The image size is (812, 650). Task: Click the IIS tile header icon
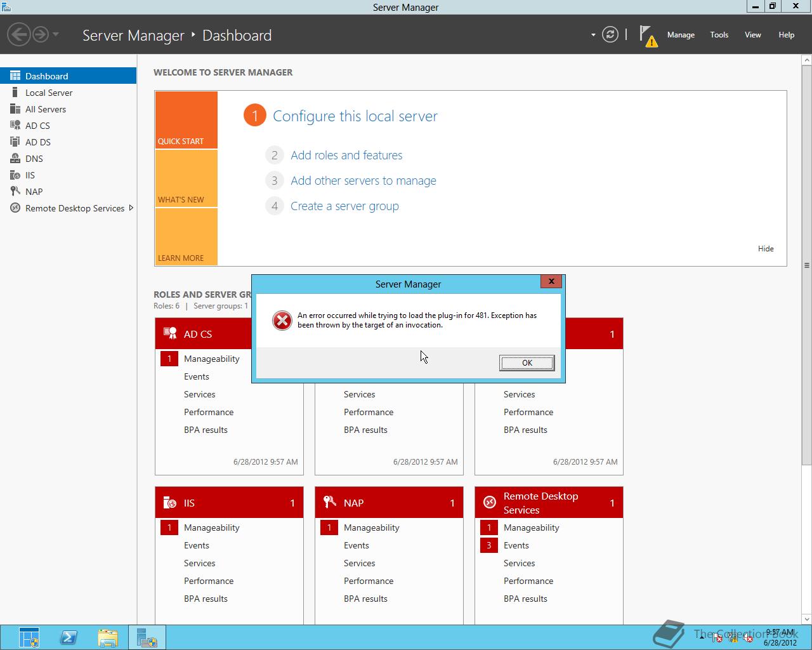tap(170, 503)
